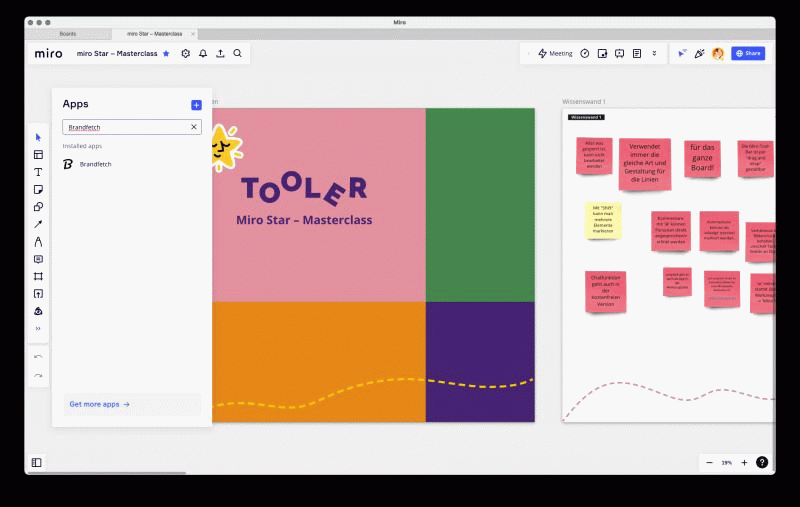Open the frames panel icon at bottom left

[37, 463]
